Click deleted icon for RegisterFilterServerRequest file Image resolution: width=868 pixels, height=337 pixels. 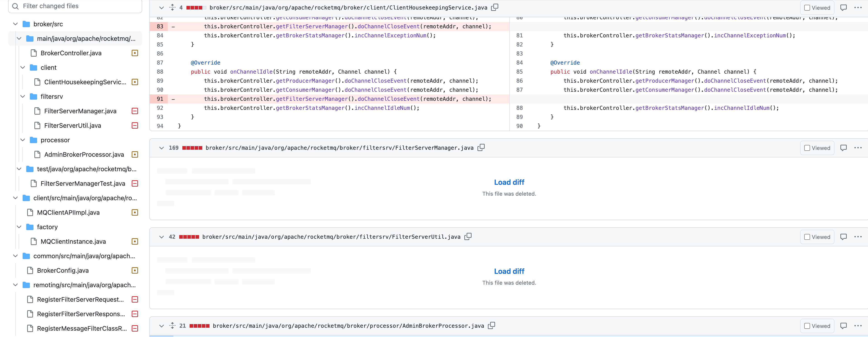[x=135, y=300]
